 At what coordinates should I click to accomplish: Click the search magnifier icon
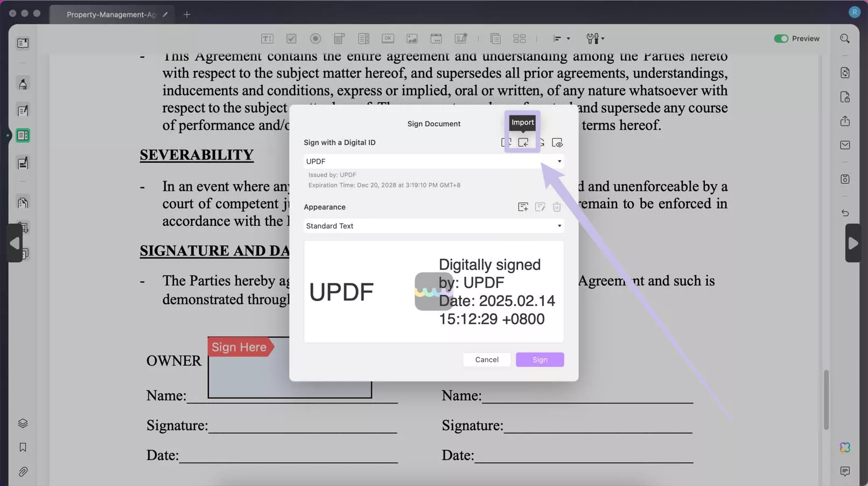click(x=845, y=38)
